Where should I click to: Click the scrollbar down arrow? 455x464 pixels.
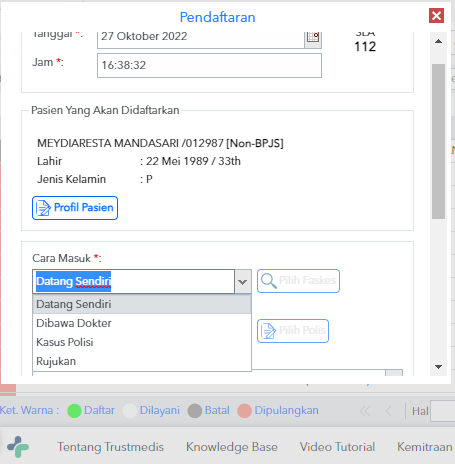point(439,367)
